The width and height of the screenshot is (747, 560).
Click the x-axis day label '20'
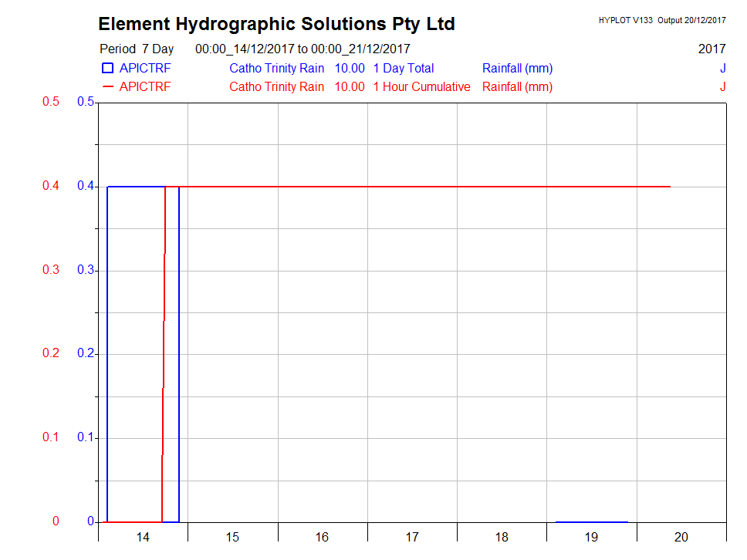click(x=681, y=538)
